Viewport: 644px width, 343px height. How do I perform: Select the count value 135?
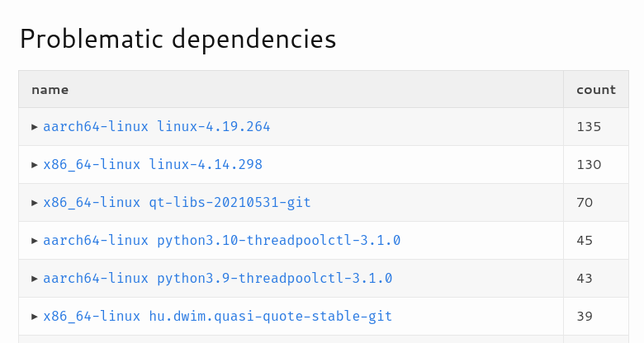[x=589, y=127]
